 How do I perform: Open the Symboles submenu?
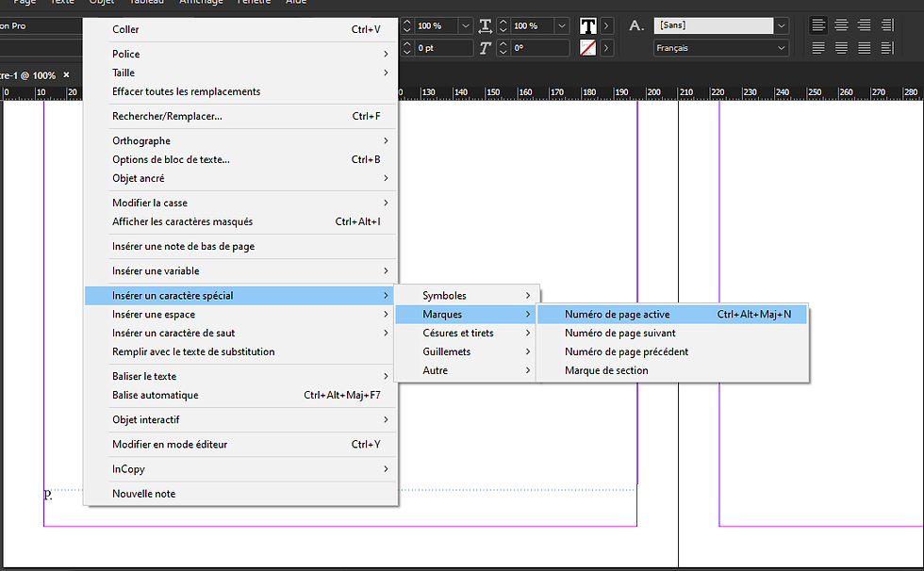(x=467, y=296)
